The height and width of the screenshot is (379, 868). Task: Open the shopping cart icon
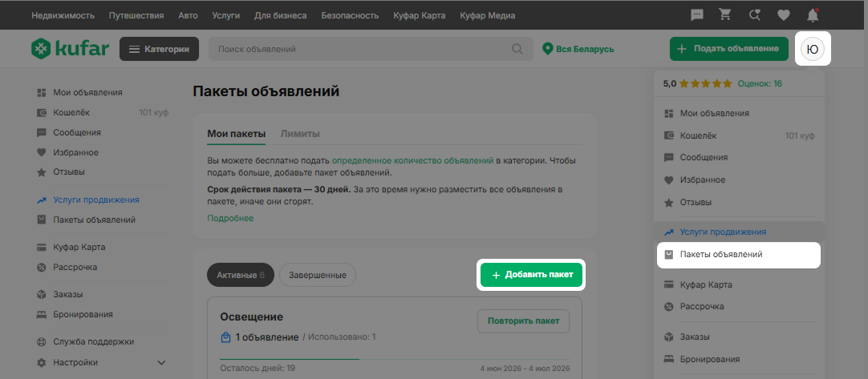coord(725,15)
